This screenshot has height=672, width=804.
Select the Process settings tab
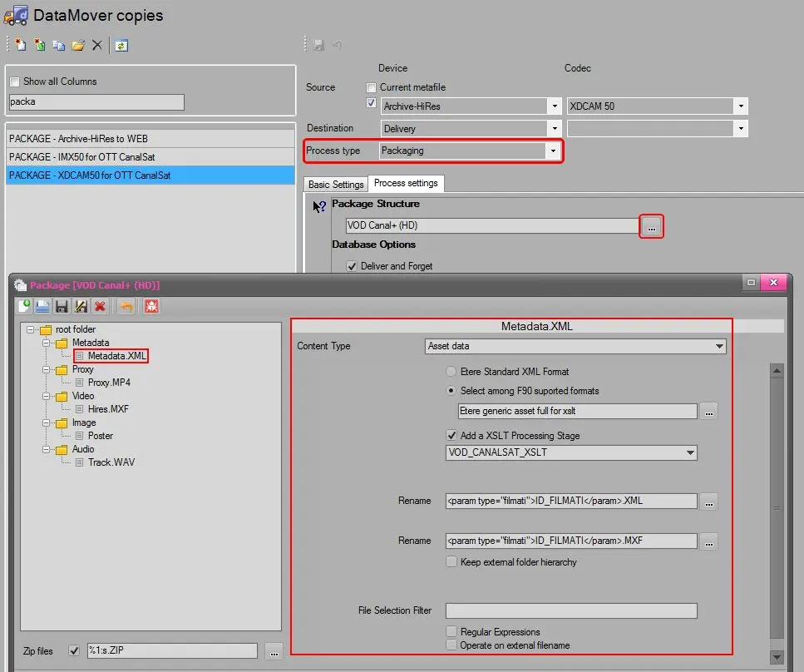click(406, 183)
